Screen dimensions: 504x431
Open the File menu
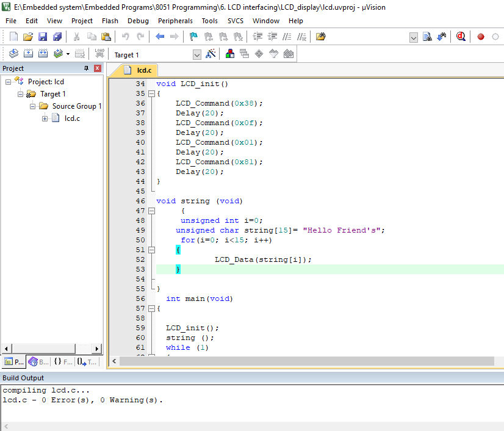[11, 21]
